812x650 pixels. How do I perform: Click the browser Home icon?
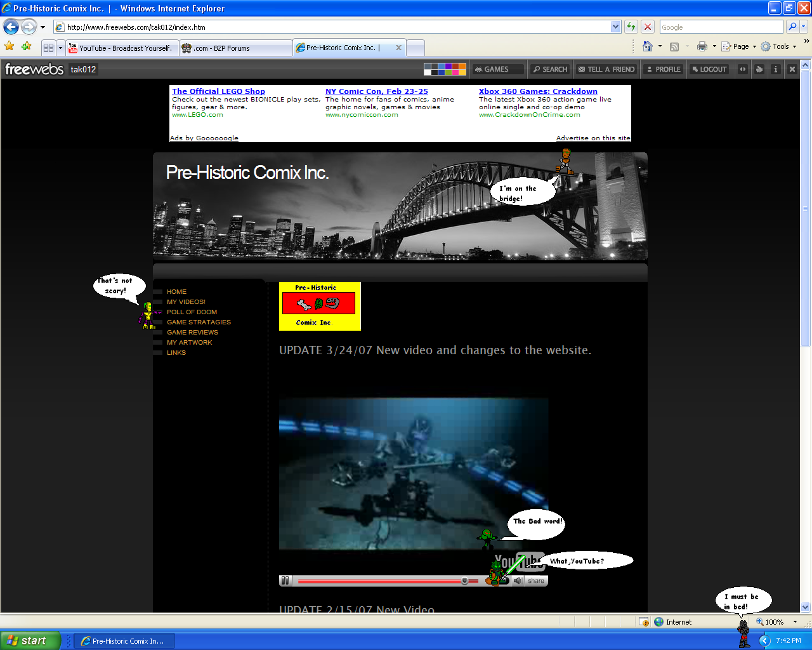pos(648,46)
